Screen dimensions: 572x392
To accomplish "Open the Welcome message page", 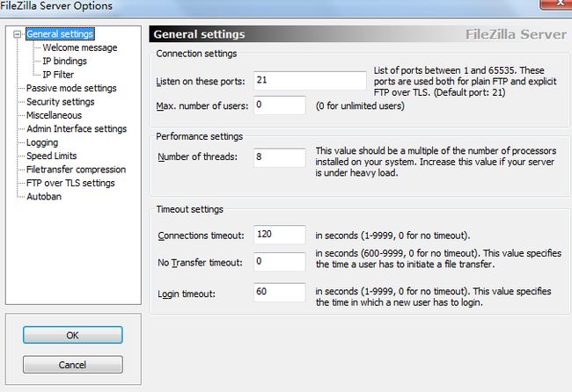I will (x=80, y=47).
